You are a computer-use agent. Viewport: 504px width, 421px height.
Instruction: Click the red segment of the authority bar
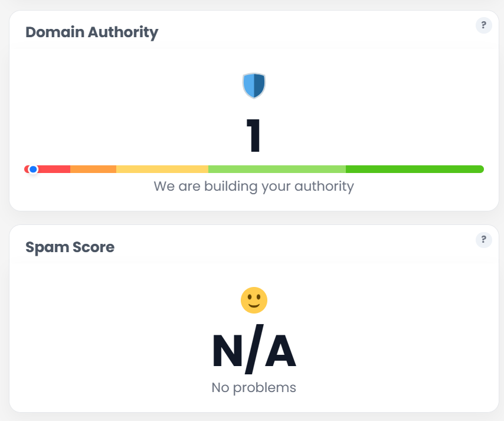[x=54, y=169]
